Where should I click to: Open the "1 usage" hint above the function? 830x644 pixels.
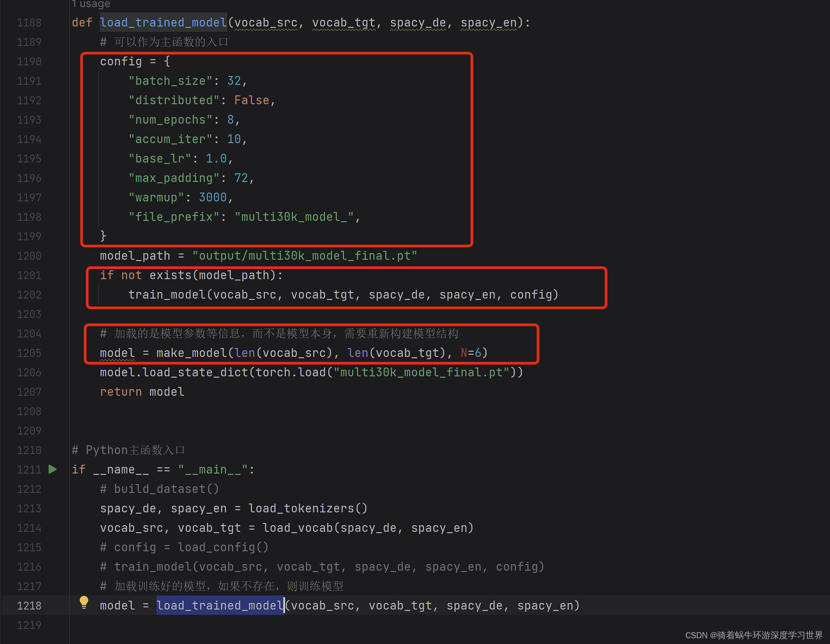pyautogui.click(x=91, y=4)
